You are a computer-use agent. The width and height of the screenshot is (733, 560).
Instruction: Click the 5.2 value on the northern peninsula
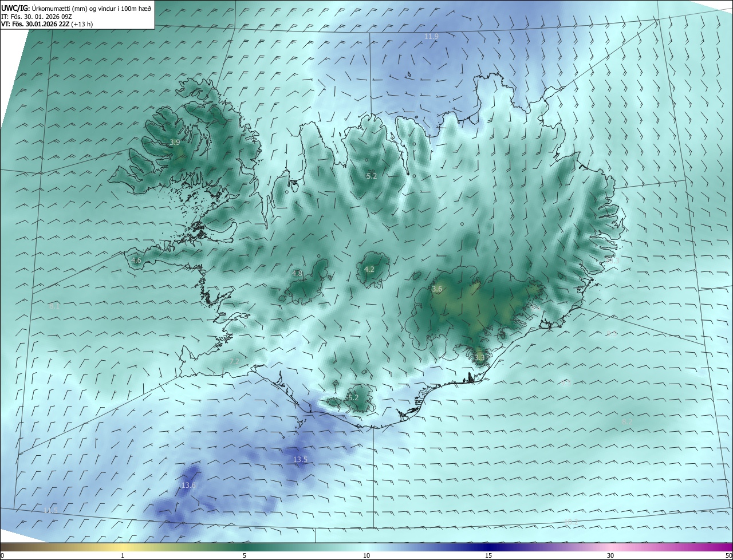click(371, 176)
